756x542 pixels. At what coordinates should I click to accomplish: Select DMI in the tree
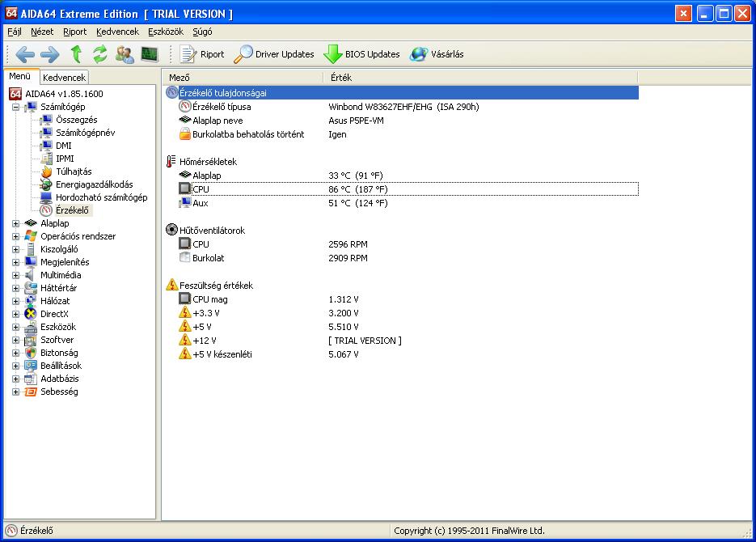tap(64, 146)
